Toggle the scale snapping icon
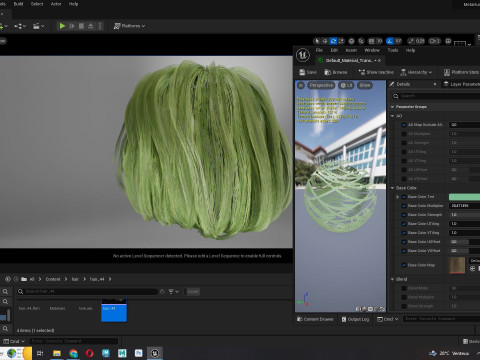 [411, 41]
